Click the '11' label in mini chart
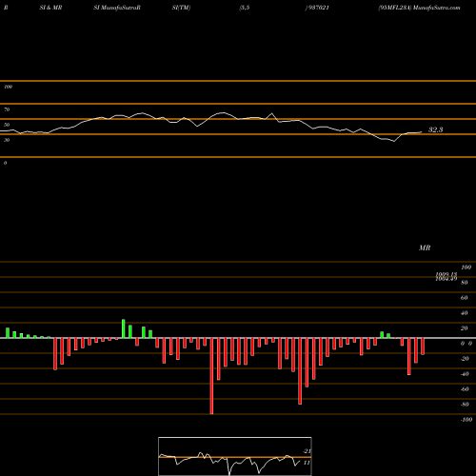 (307, 463)
